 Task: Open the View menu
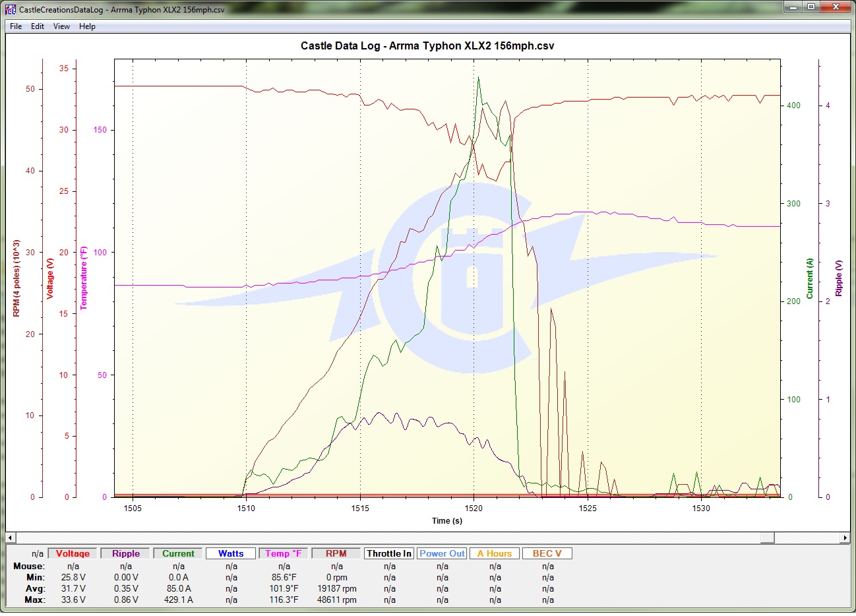[61, 26]
